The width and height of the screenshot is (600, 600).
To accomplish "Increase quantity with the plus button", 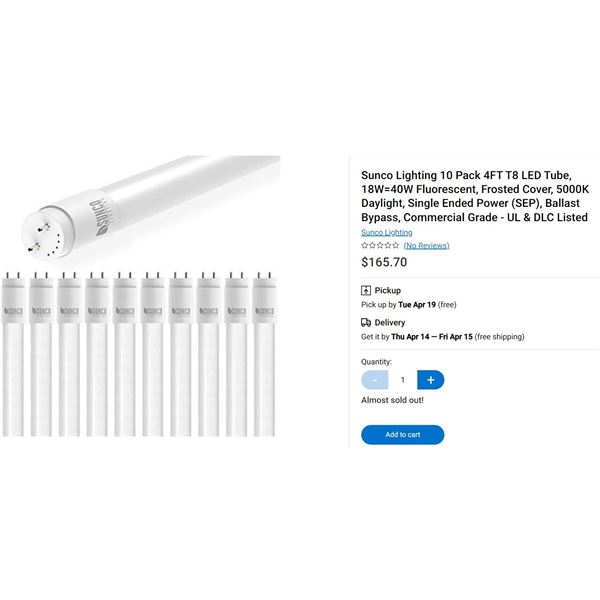I will coord(430,380).
